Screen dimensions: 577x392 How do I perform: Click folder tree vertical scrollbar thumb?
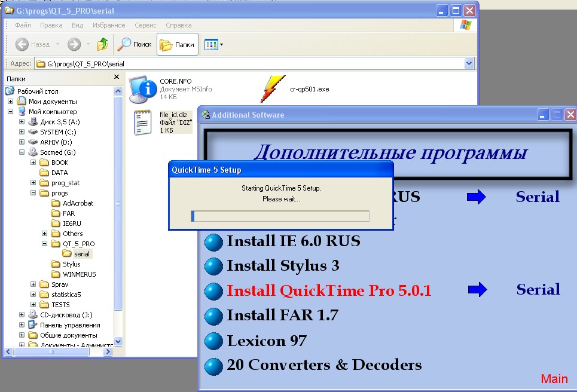click(118, 203)
